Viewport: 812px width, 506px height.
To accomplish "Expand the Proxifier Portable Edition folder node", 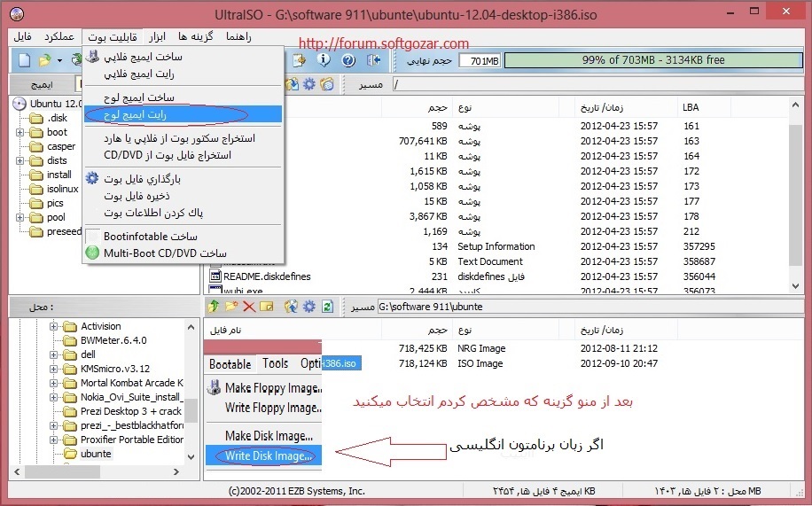I will 53,440.
